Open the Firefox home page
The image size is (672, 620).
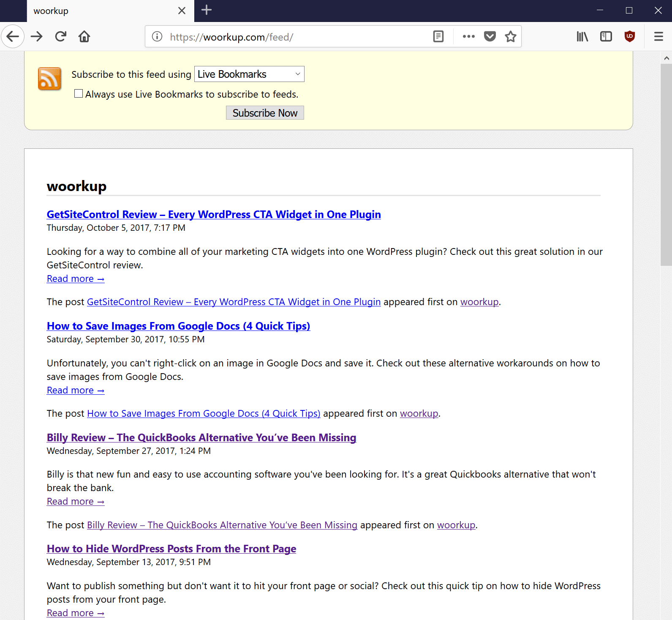pos(84,36)
